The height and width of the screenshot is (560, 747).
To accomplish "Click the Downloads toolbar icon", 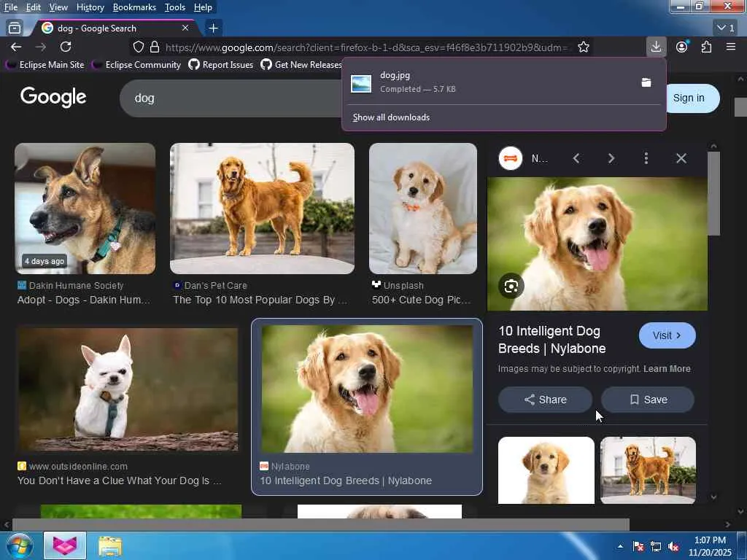I will [x=656, y=47].
